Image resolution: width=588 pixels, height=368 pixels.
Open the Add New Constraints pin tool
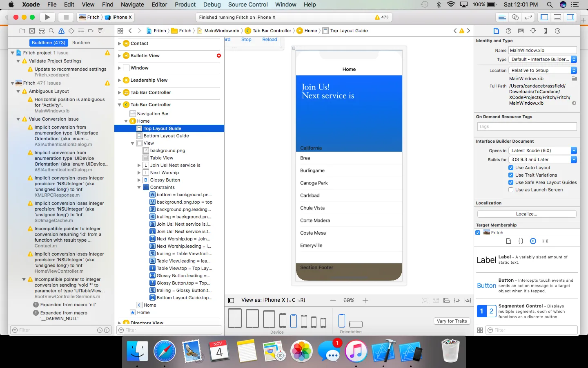tap(457, 300)
